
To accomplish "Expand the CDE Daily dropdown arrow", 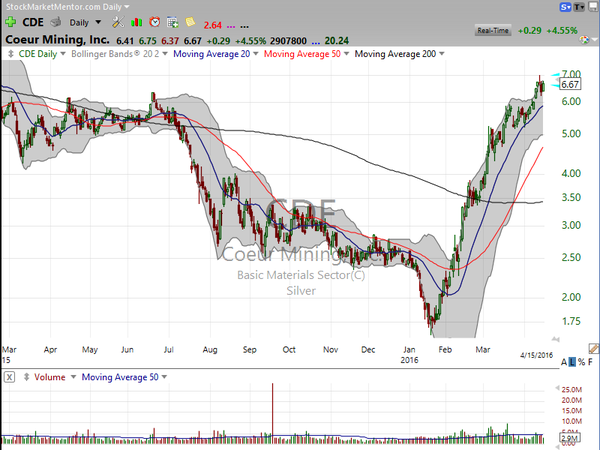I will 63,54.
